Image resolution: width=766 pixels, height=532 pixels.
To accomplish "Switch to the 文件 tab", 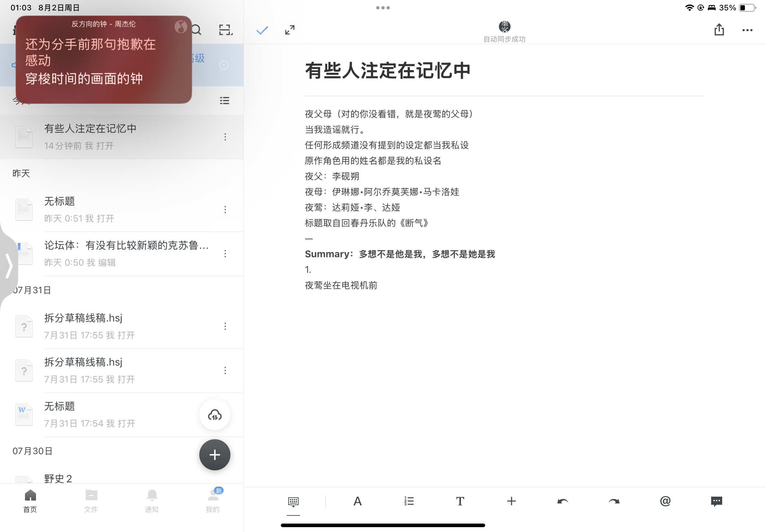I will point(91,501).
